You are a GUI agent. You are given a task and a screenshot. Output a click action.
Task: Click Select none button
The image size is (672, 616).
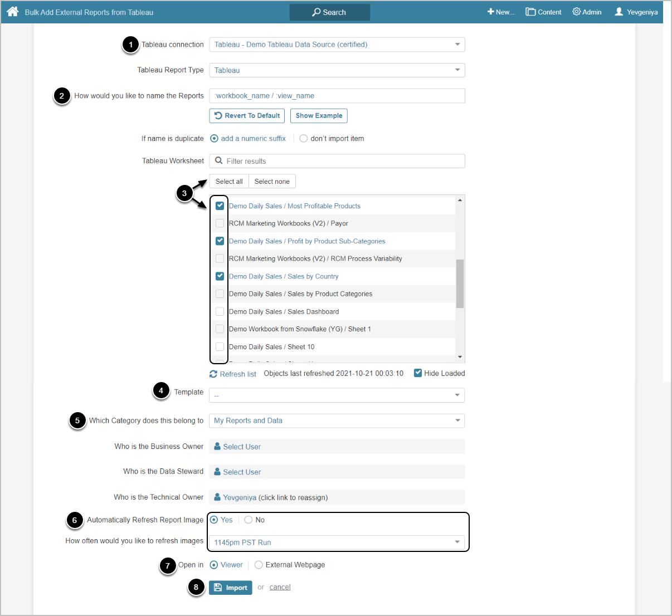(272, 182)
